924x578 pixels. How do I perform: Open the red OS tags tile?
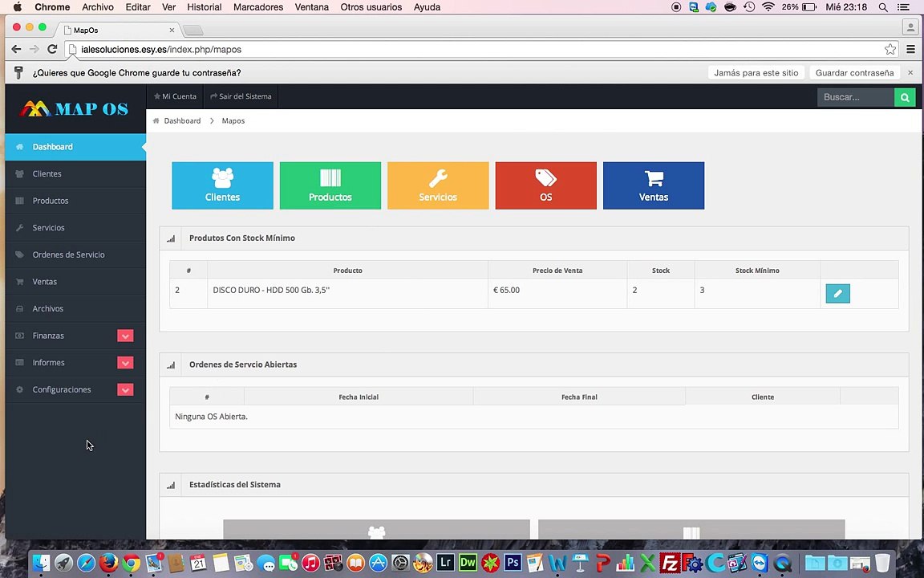pyautogui.click(x=545, y=185)
